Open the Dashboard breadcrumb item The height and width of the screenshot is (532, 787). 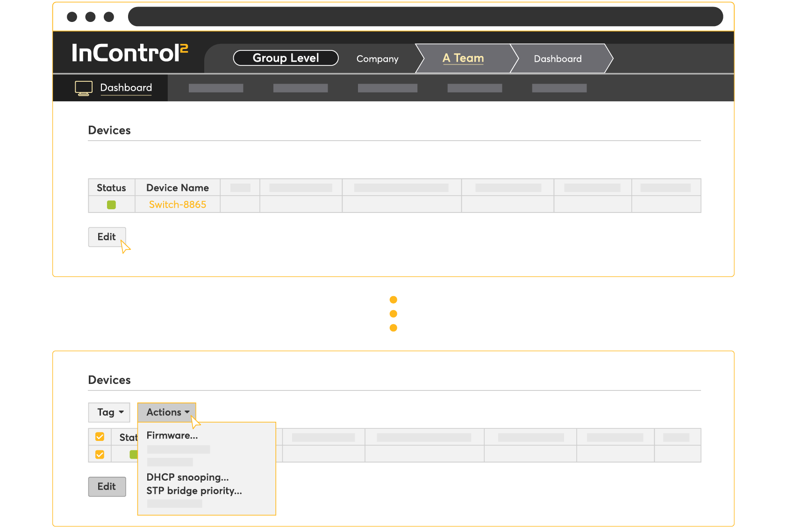[557, 58]
